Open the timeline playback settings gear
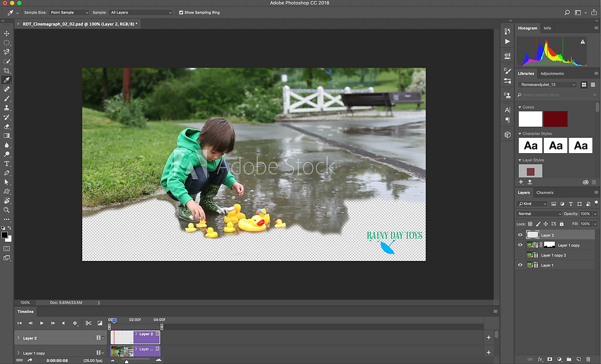601x364 pixels. (75, 323)
